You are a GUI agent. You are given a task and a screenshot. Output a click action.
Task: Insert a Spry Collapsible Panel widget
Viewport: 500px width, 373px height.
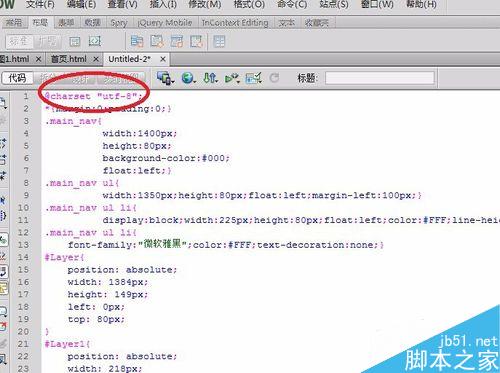coord(197,41)
